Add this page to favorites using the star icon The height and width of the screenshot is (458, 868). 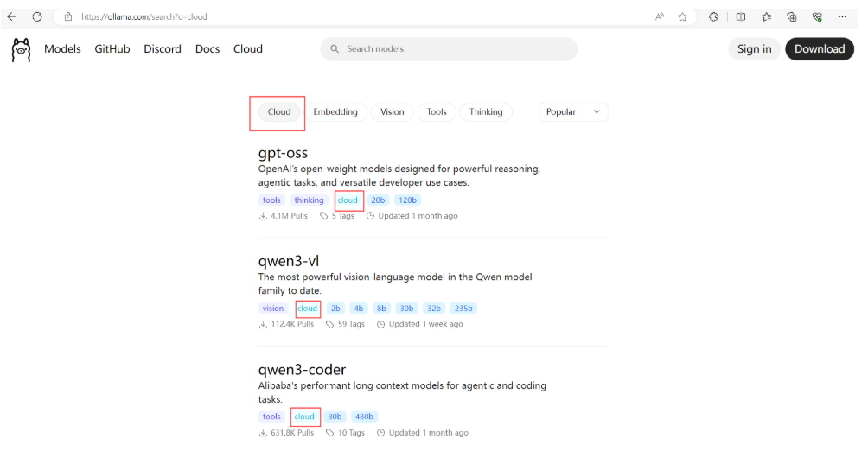coord(682,16)
